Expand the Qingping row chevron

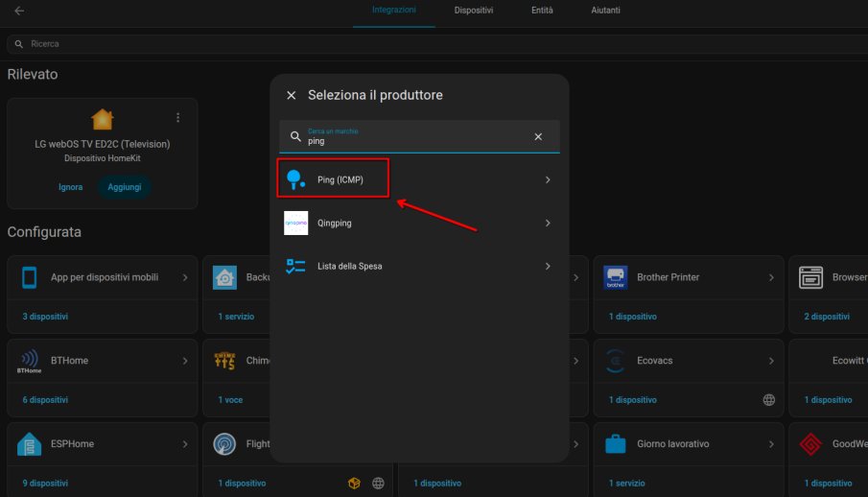548,223
